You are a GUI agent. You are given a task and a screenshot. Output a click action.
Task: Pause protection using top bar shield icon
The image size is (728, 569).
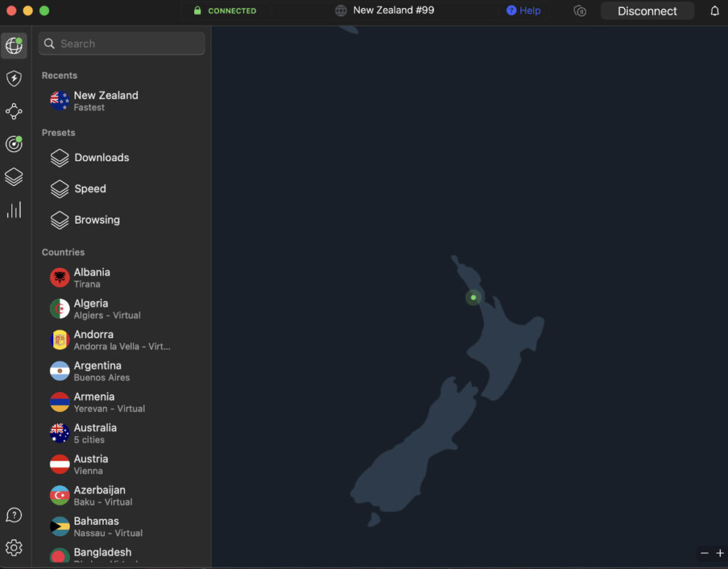point(580,10)
